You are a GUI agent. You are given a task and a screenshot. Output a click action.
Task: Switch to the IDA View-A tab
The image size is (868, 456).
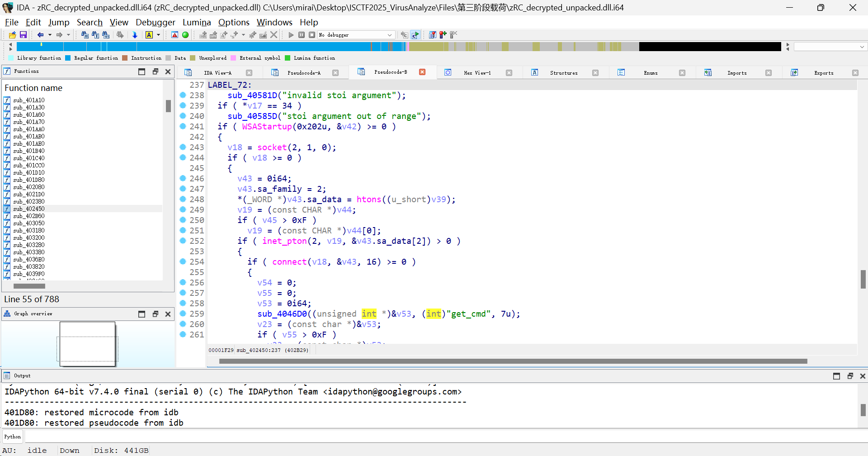217,73
